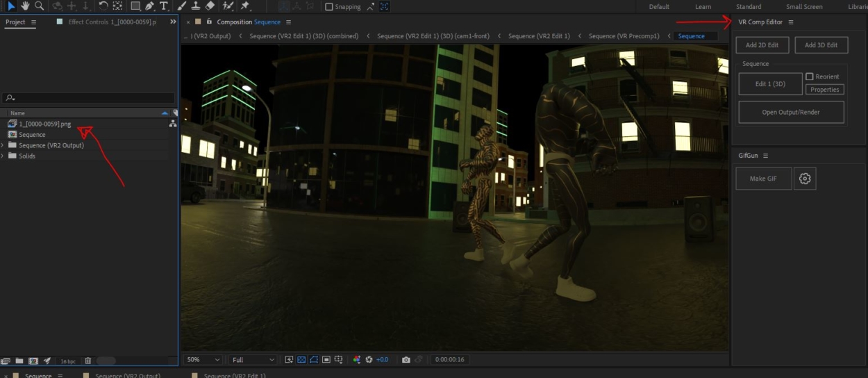Image resolution: width=868 pixels, height=378 pixels.
Task: Open Fast Previews options in viewer
Action: (x=290, y=359)
